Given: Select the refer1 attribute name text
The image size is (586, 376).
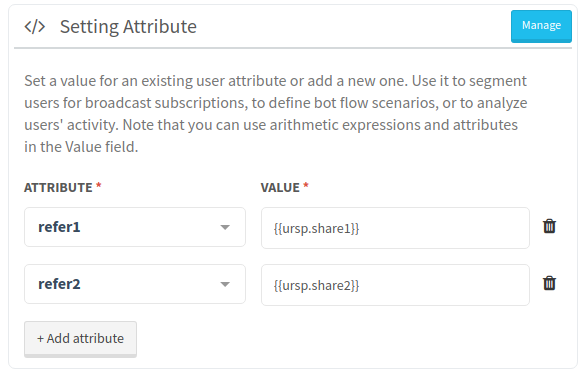Looking at the screenshot, I should [59, 227].
